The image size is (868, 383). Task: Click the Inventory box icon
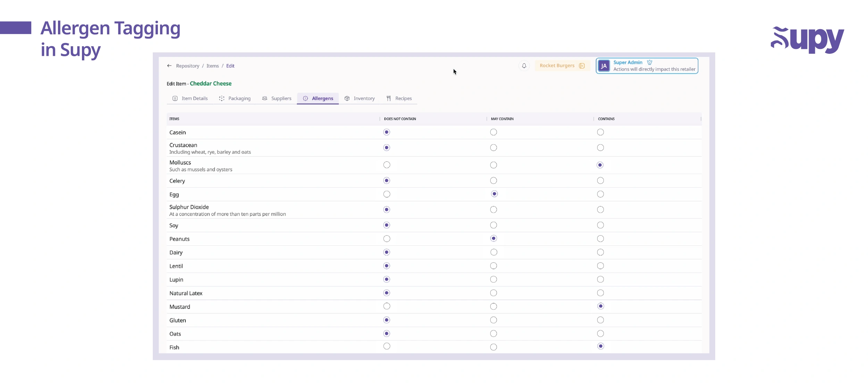(347, 99)
